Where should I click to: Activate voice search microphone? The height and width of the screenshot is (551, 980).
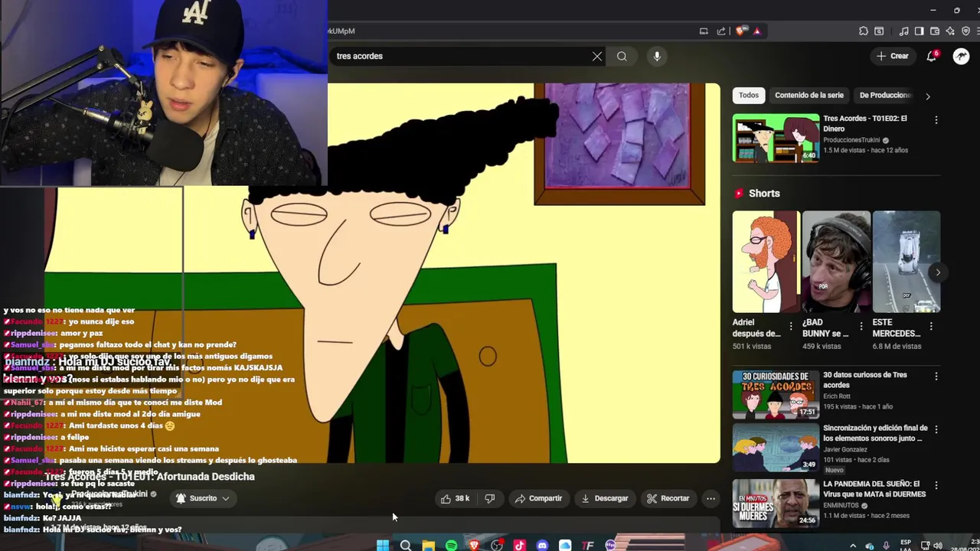point(657,56)
